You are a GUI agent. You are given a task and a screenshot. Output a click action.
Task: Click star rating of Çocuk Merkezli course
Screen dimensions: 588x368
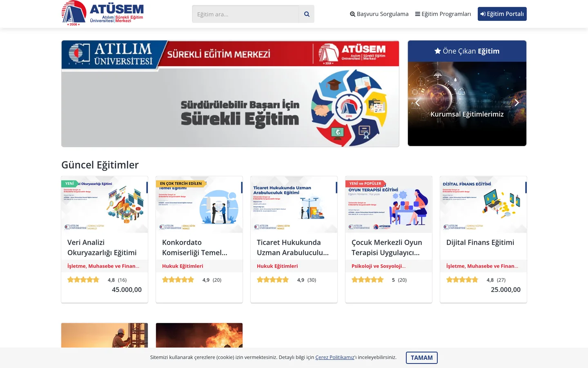click(367, 280)
